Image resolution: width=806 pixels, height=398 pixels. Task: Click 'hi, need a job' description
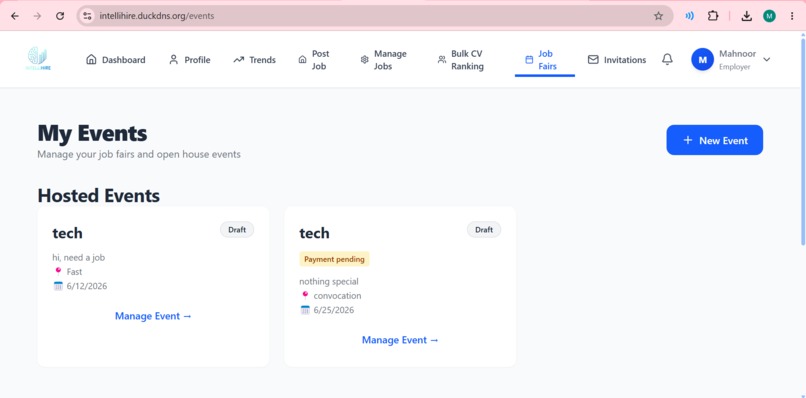tap(79, 257)
